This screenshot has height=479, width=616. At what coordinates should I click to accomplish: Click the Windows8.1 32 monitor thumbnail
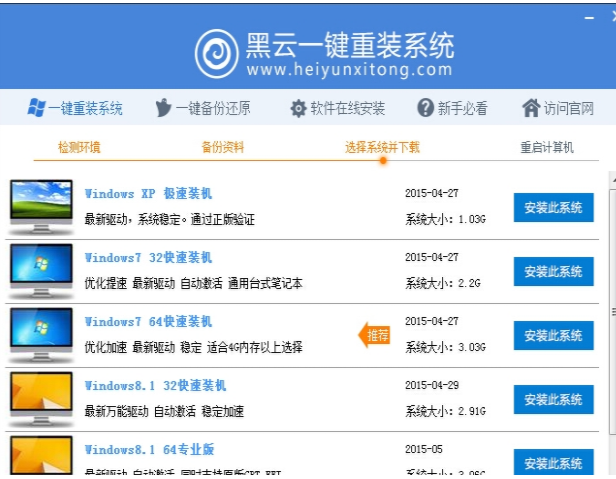pyautogui.click(x=41, y=399)
